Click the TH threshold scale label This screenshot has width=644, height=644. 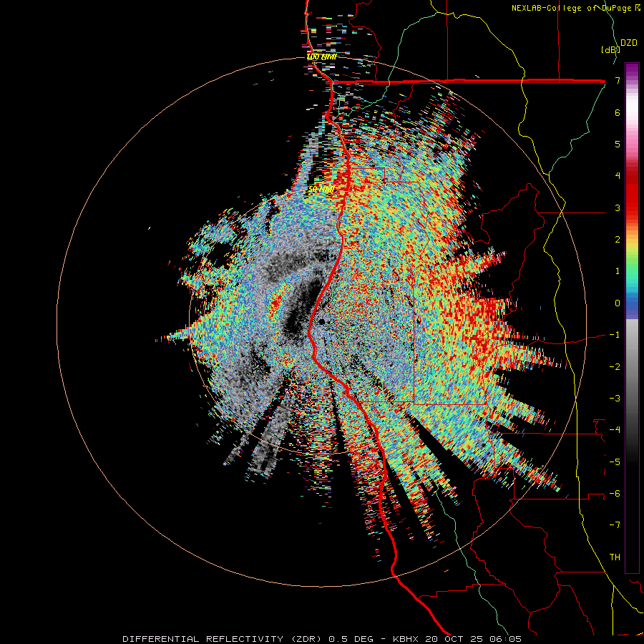tap(615, 557)
